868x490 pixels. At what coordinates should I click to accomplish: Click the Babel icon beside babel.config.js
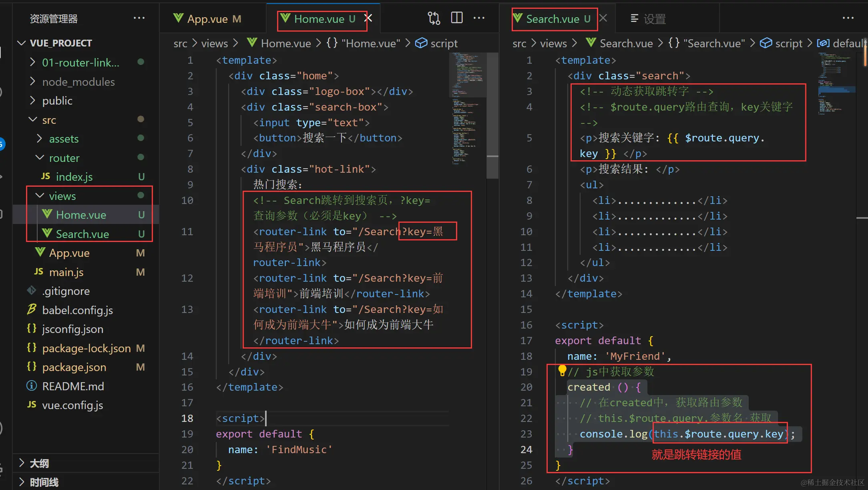pyautogui.click(x=32, y=310)
